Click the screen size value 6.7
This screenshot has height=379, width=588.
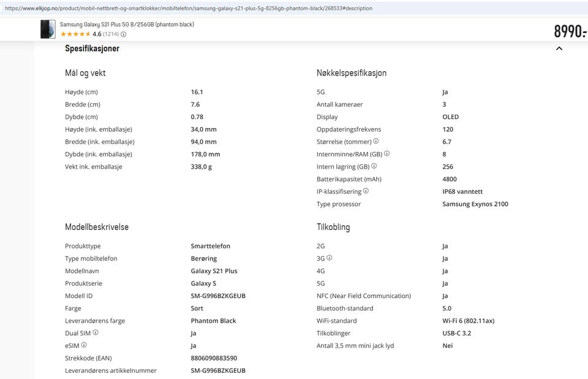447,142
